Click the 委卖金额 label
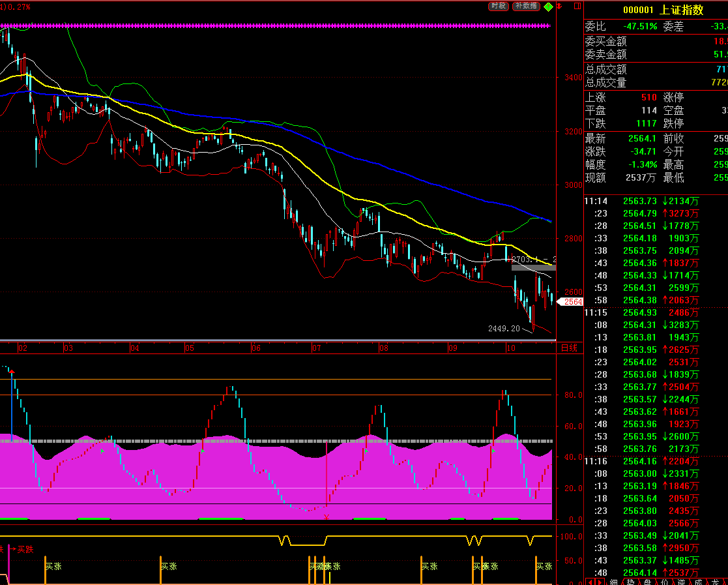 (606, 55)
